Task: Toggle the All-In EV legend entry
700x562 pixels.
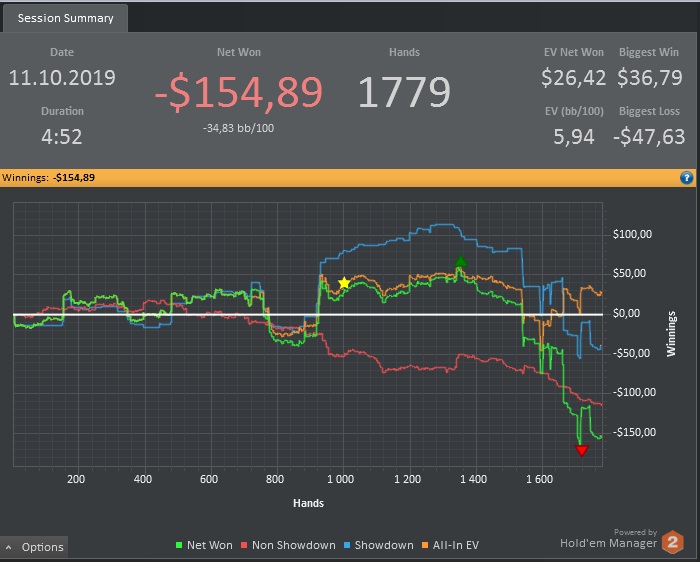Action: coord(450,545)
